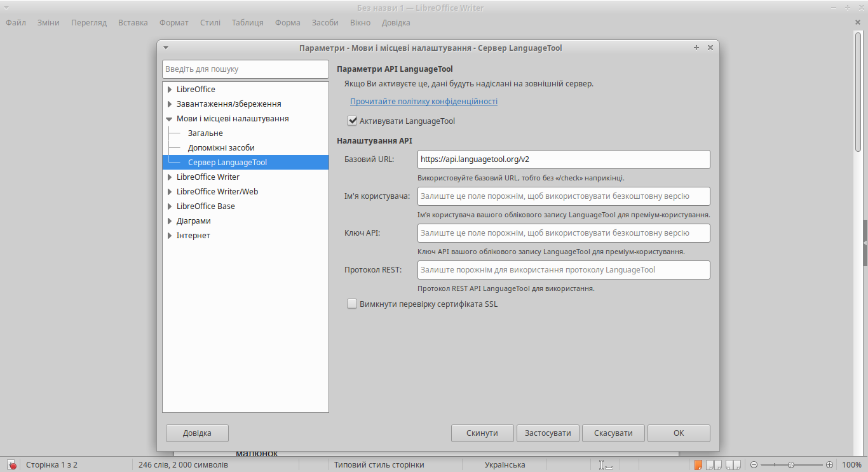
Task: Click the word count 246 слів in status bar
Action: [x=183, y=465]
